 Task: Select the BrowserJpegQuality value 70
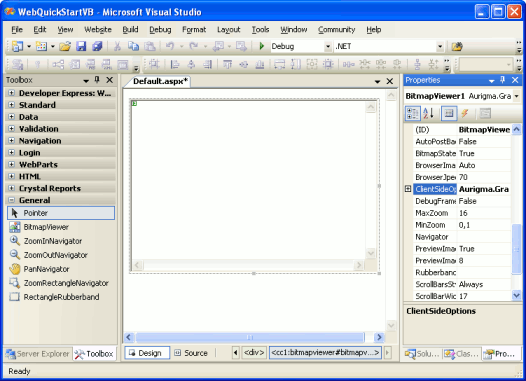tap(484, 177)
